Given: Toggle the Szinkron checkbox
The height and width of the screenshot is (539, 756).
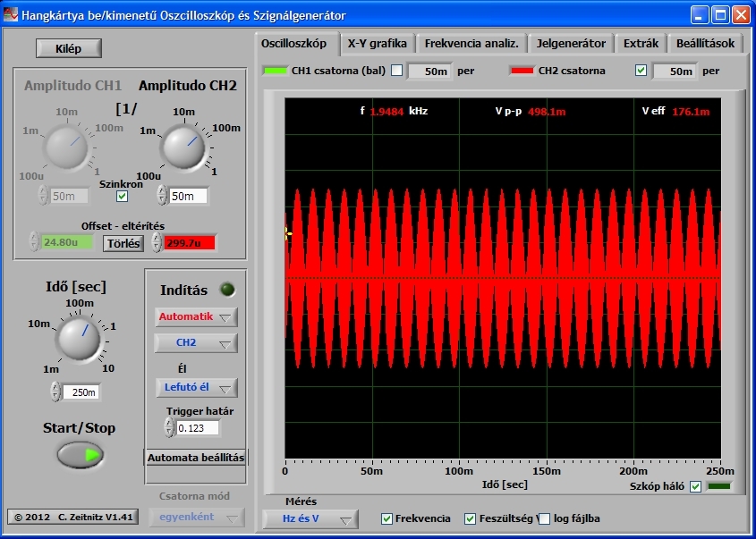Looking at the screenshot, I should click(x=122, y=197).
